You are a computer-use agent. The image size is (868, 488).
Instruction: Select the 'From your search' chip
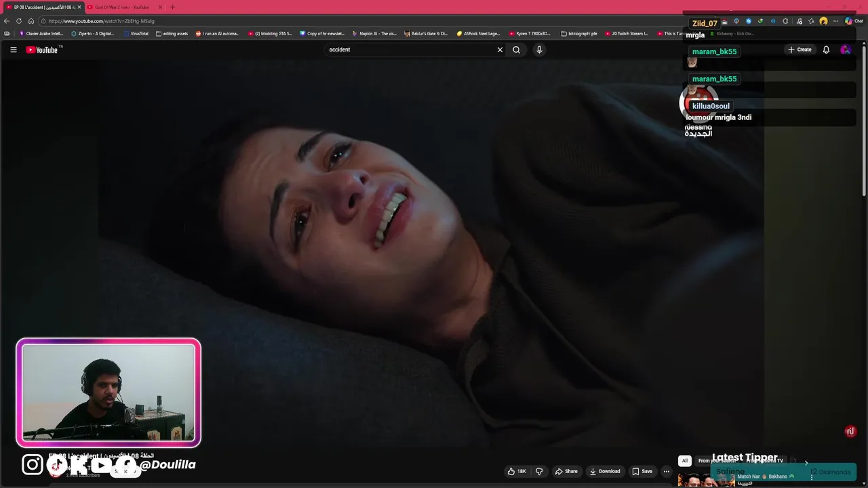[x=716, y=461]
